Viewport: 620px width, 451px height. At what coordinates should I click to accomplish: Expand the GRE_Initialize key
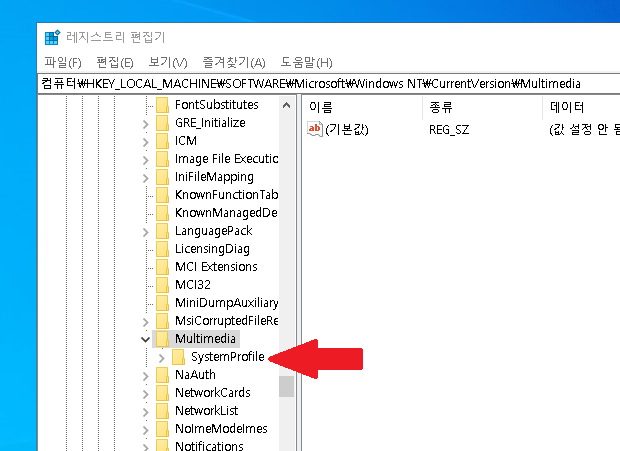click(146, 124)
